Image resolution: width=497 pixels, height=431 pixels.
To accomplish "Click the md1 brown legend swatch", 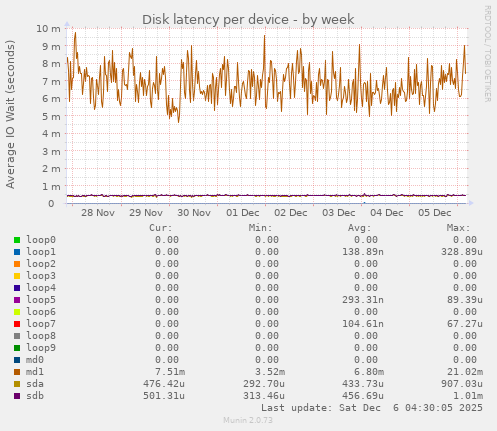I will [17, 372].
